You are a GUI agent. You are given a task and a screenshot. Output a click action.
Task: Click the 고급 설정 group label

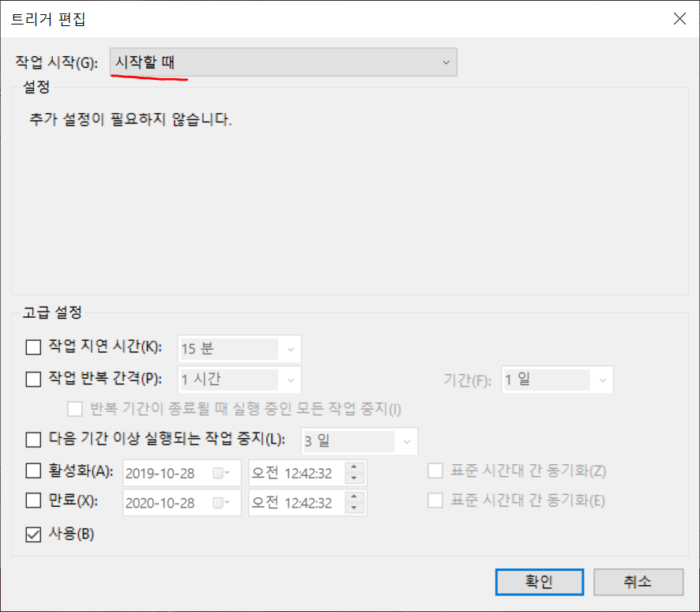tap(52, 312)
